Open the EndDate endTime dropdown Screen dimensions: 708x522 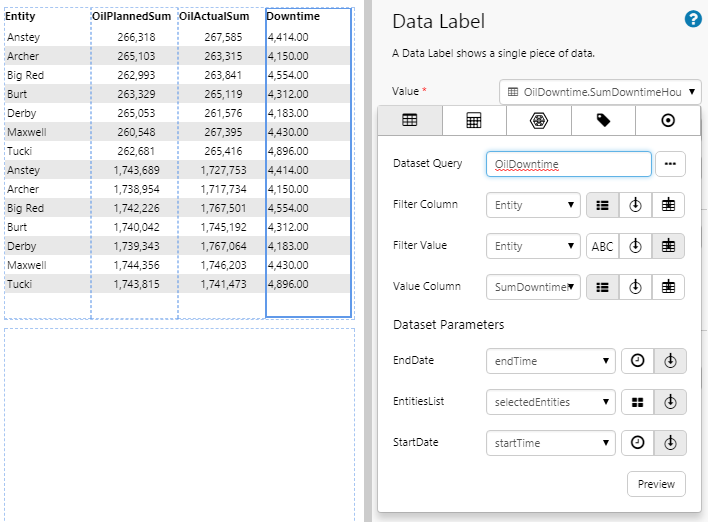(550, 361)
